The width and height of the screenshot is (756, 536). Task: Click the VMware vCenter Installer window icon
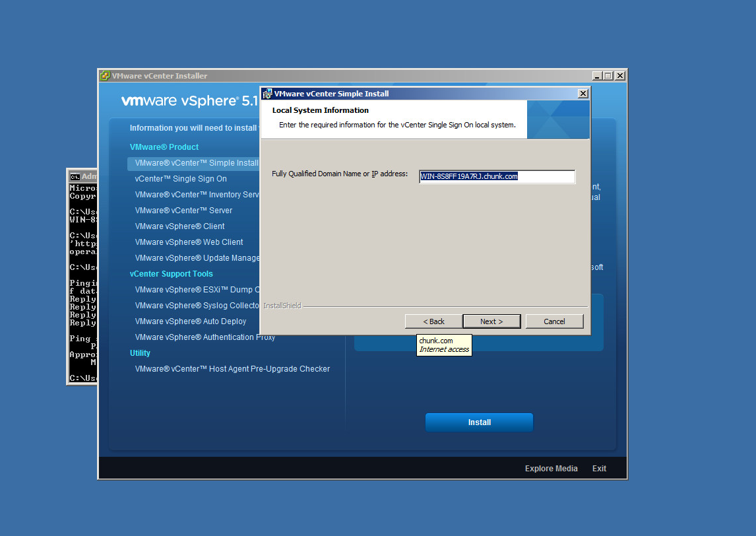(x=105, y=76)
